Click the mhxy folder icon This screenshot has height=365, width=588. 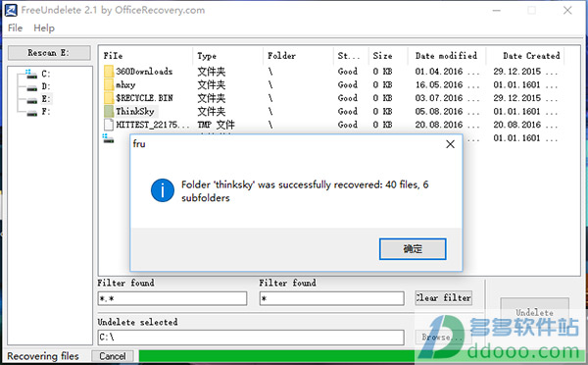click(109, 84)
